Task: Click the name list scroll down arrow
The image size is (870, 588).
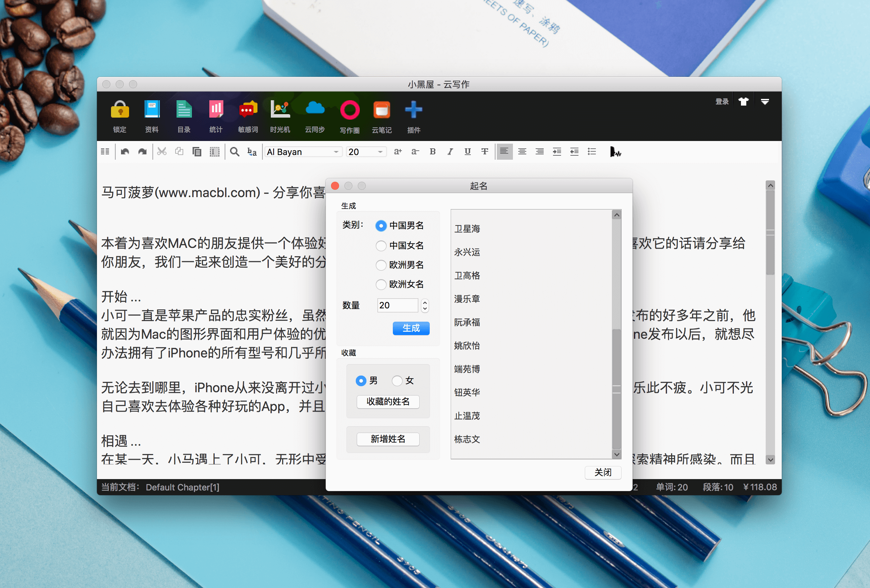Action: 617,454
